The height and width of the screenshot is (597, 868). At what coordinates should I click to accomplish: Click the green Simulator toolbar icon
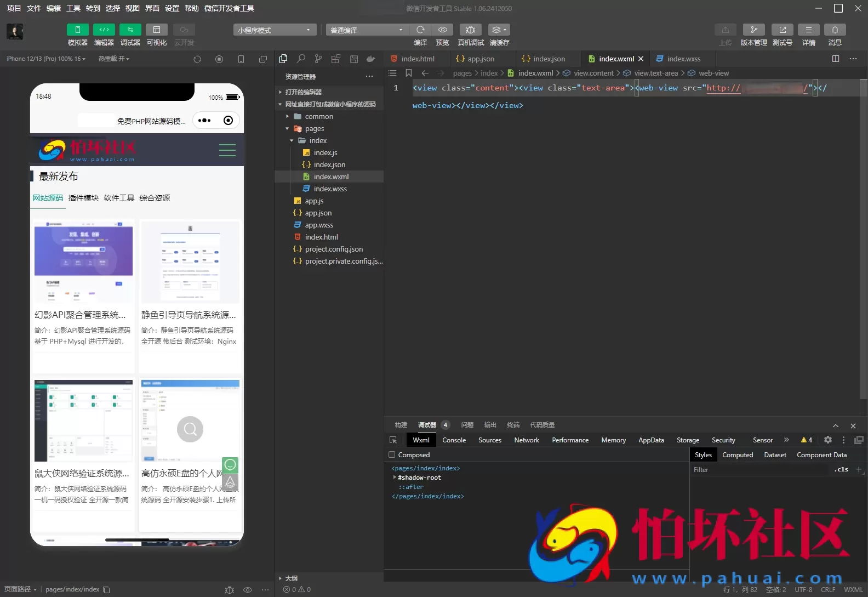77,30
